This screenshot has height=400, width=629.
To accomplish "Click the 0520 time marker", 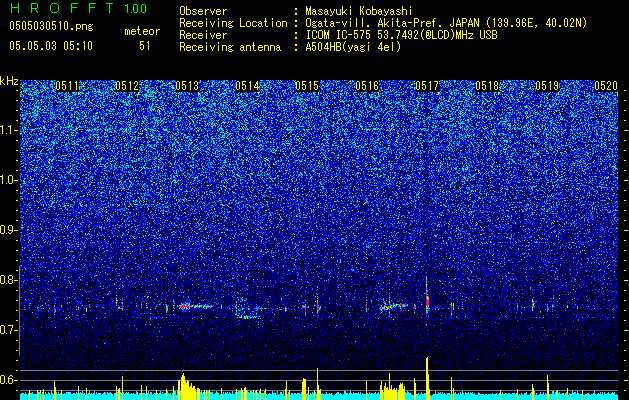I will point(606,86).
